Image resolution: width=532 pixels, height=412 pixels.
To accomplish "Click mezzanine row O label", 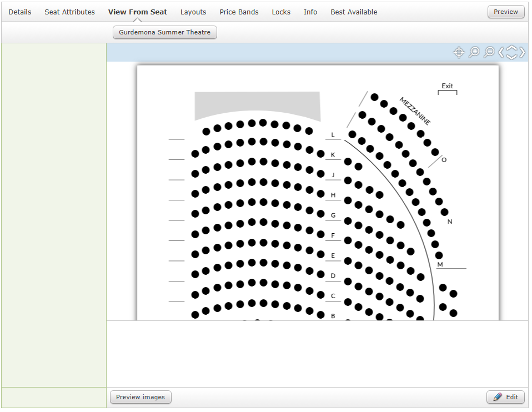I will click(444, 160).
